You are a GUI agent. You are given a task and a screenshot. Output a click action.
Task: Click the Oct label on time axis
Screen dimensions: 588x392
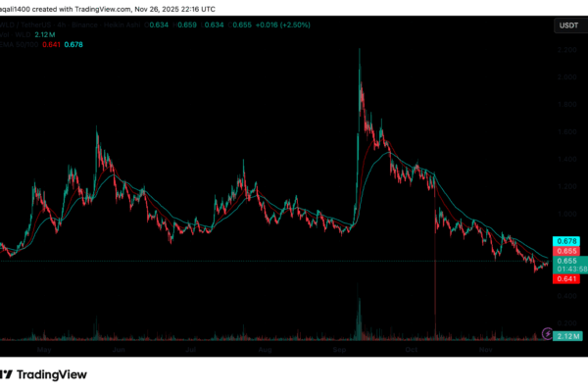tap(412, 348)
